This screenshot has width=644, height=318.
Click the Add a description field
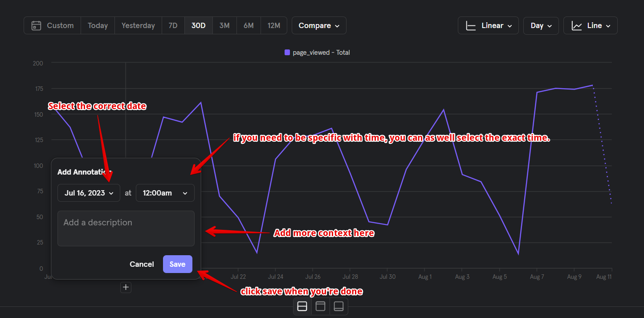126,228
